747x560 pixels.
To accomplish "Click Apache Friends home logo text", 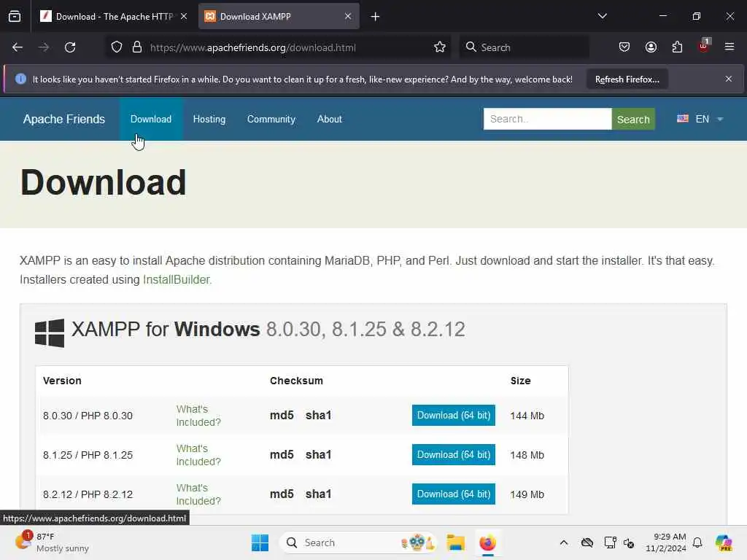I will tap(64, 119).
